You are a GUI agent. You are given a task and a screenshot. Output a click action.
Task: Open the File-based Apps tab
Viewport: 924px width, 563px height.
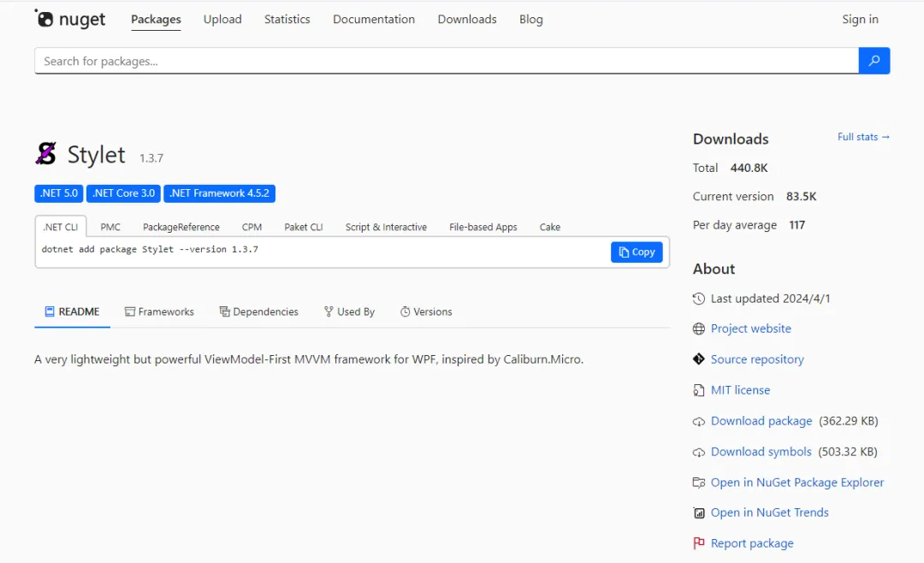point(483,227)
